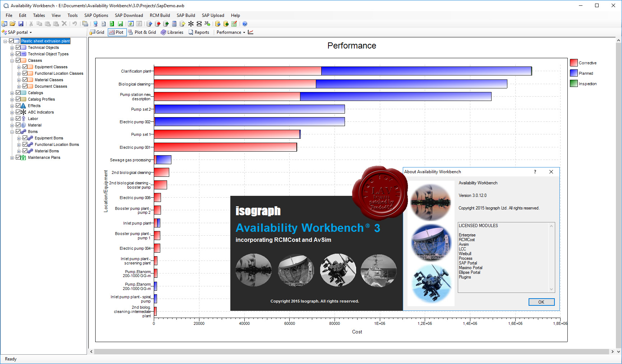The width and height of the screenshot is (622, 364).
Task: Expand the Catalog Profiles node
Action: click(12, 100)
